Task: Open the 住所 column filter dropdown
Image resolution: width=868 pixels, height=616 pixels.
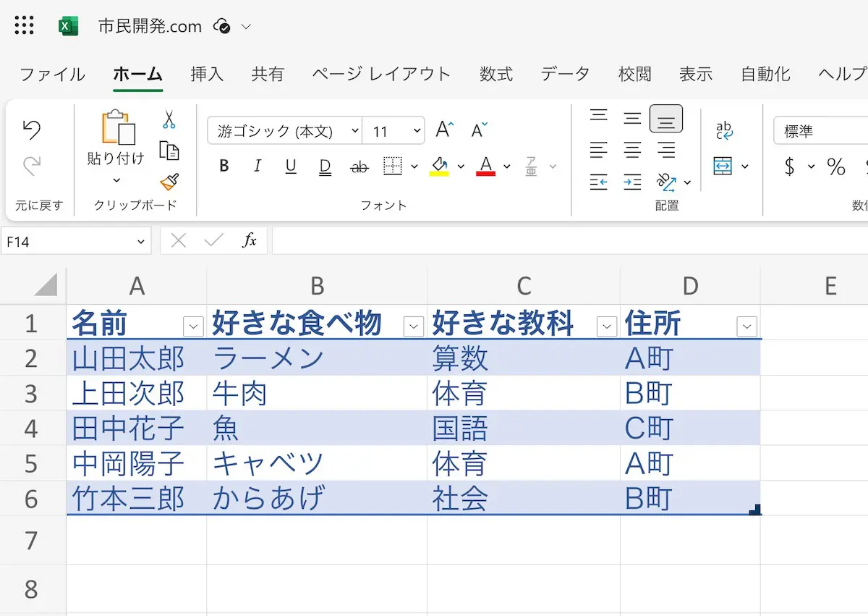Action: 746,326
